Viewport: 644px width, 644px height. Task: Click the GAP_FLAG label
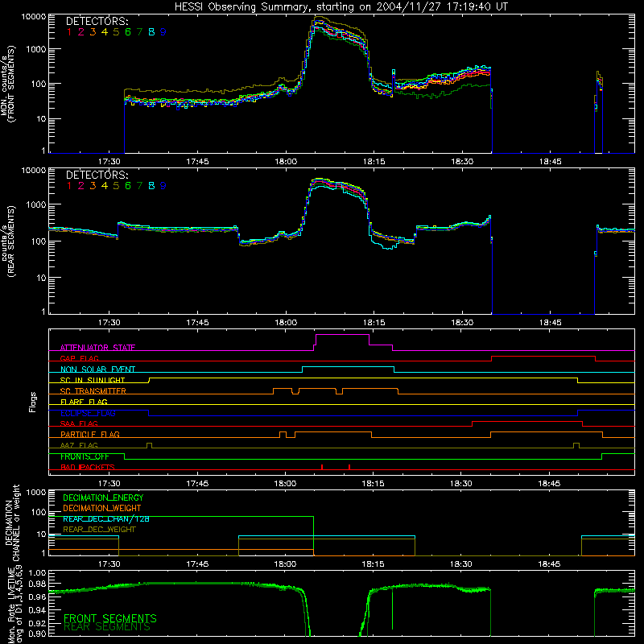(79, 358)
